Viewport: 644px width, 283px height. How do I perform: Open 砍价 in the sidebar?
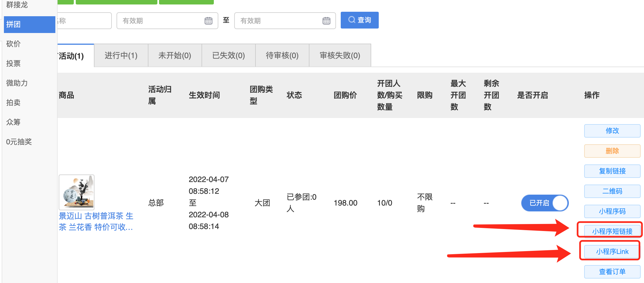(13, 44)
